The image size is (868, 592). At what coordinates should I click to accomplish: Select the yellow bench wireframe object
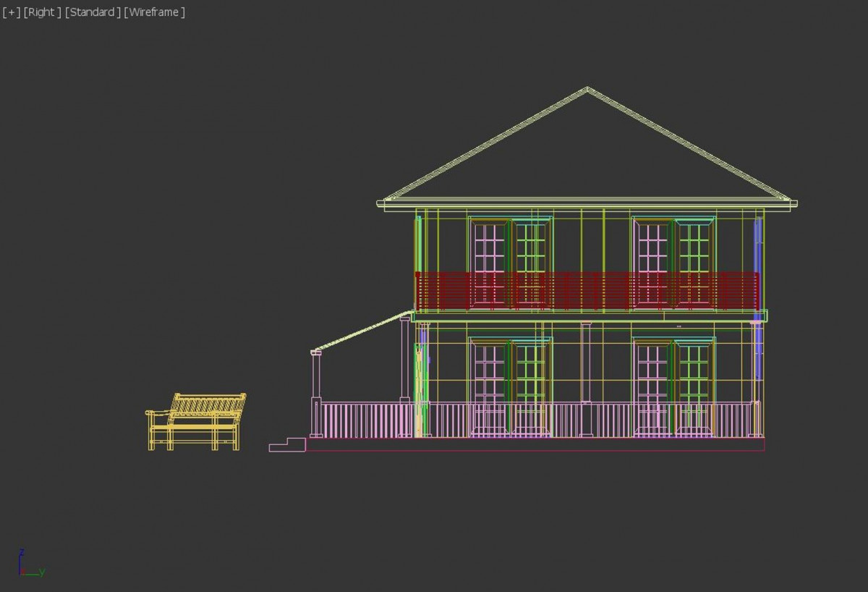pos(196,421)
